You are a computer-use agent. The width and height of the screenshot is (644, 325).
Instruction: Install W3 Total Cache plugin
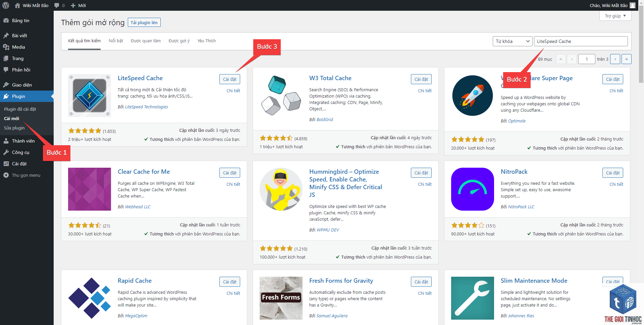coord(421,79)
